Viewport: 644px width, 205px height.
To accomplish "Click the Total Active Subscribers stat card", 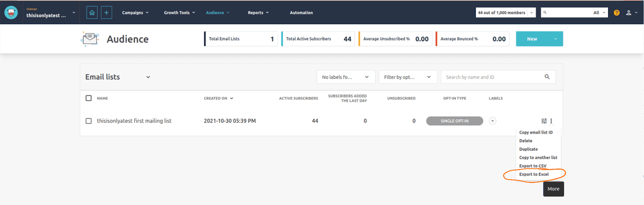I will (x=318, y=39).
